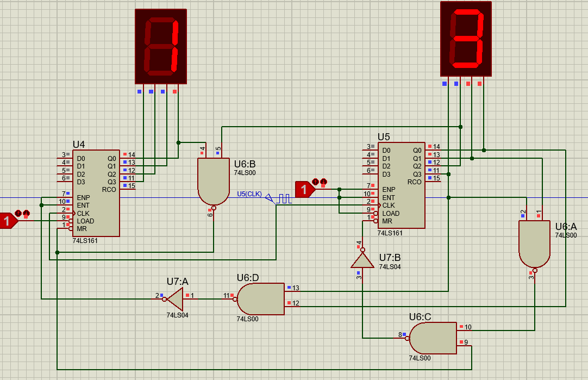Click the CLK pin label on U4

point(83,214)
